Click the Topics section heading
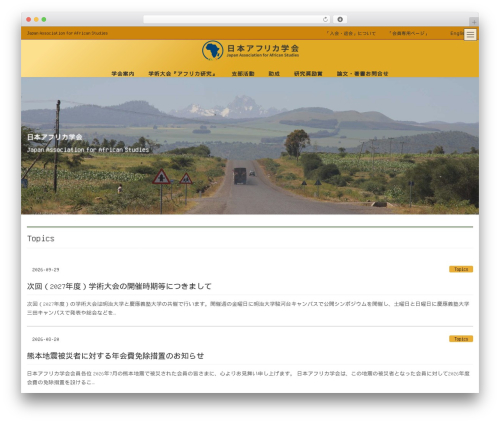The image size is (500, 423). [41, 239]
